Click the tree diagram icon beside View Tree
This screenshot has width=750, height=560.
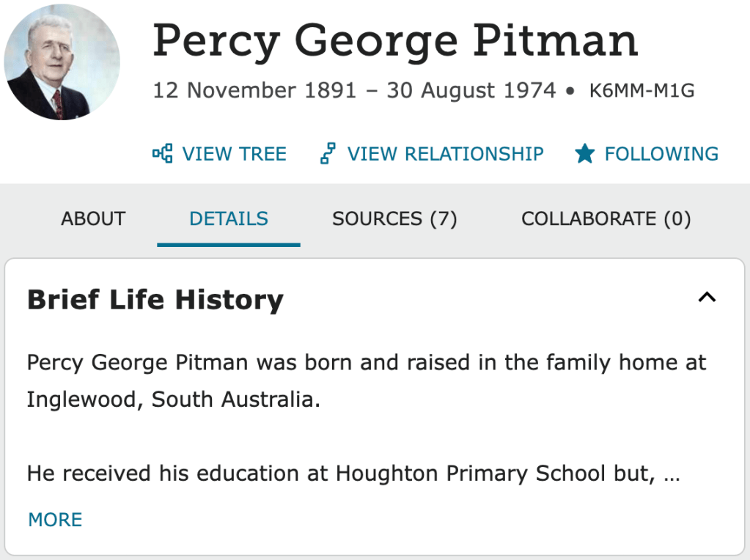click(162, 154)
